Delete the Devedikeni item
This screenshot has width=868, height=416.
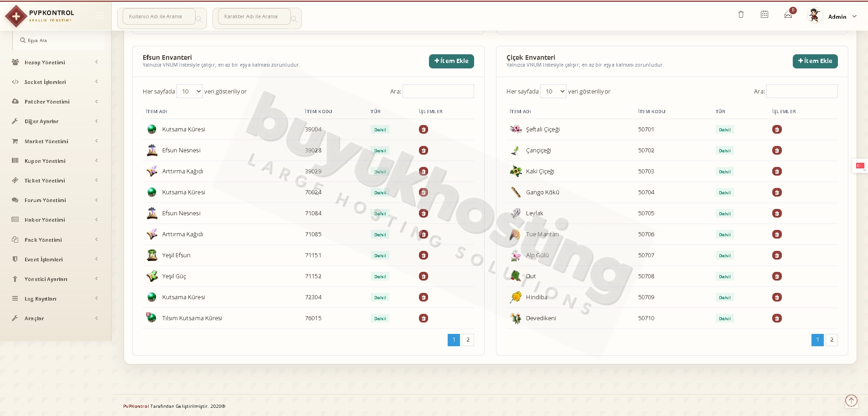click(777, 318)
